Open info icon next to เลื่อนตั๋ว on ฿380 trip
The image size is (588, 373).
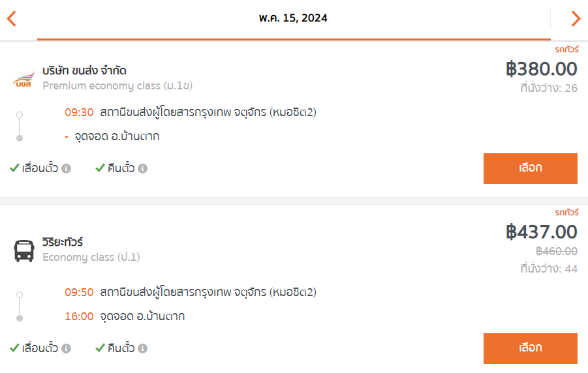(66, 169)
